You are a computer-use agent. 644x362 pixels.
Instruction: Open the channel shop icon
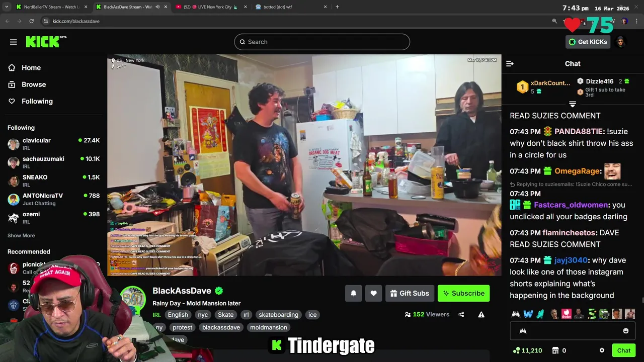(x=555, y=350)
